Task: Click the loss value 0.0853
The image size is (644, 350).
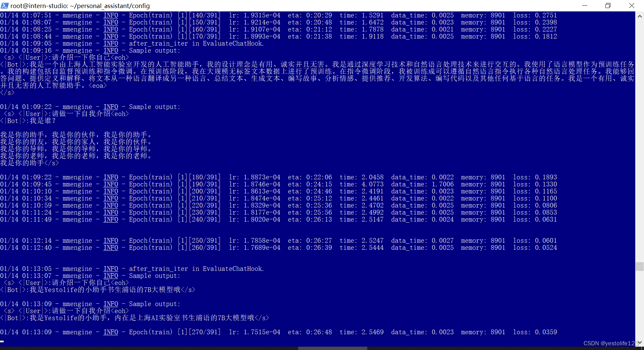Action: click(546, 213)
